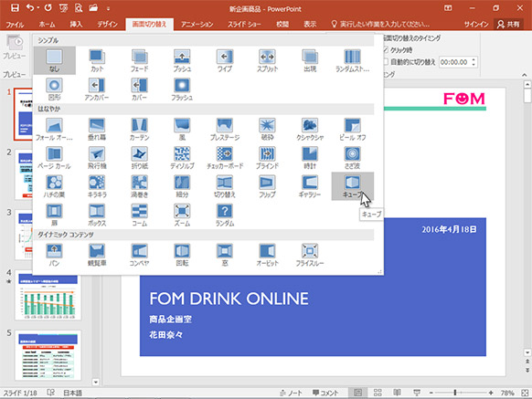Select the ランダムストライプ transition
The height and width of the screenshot is (399, 532).
click(353, 60)
